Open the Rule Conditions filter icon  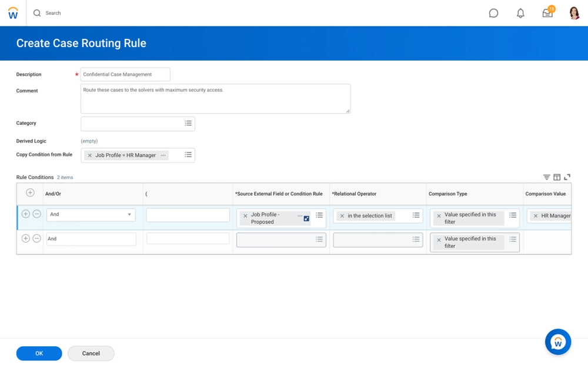pos(546,177)
